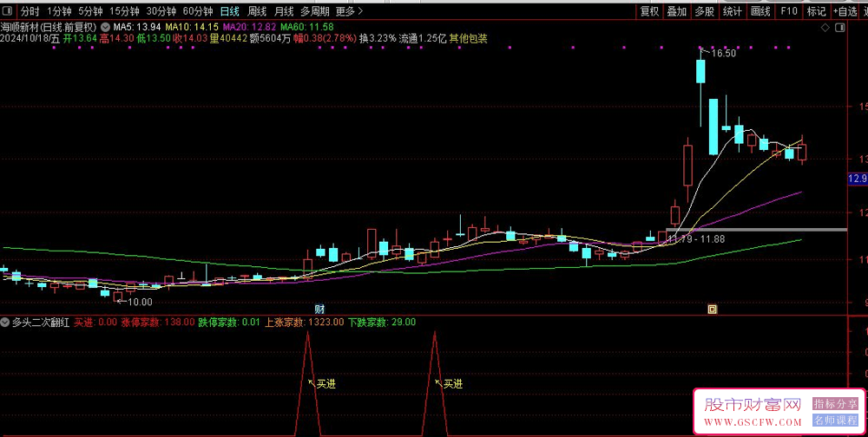Click the blue 12.9 price axis tag

click(x=858, y=179)
